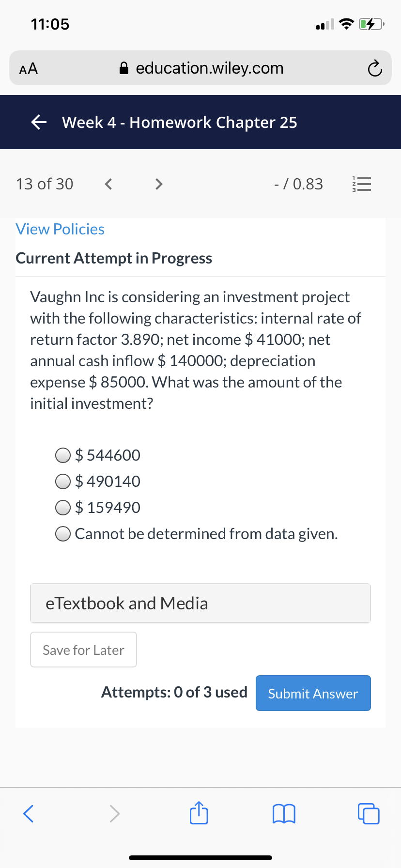Go to next question with right chevron
Image resolution: width=401 pixels, height=868 pixels.
[x=158, y=184]
